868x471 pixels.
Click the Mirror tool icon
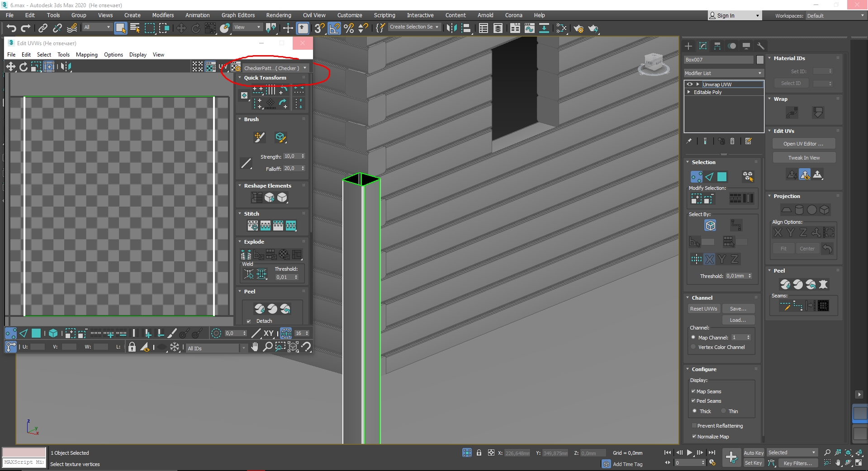[451, 28]
